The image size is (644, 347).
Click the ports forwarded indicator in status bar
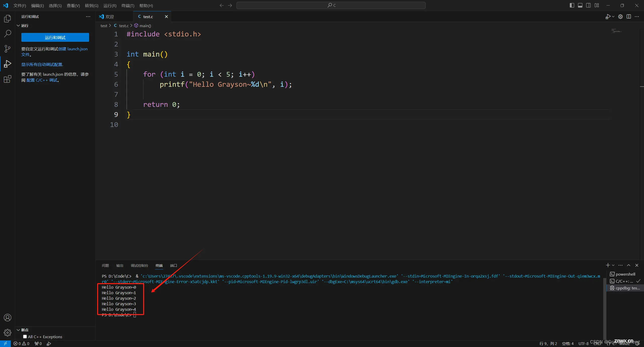click(38, 343)
